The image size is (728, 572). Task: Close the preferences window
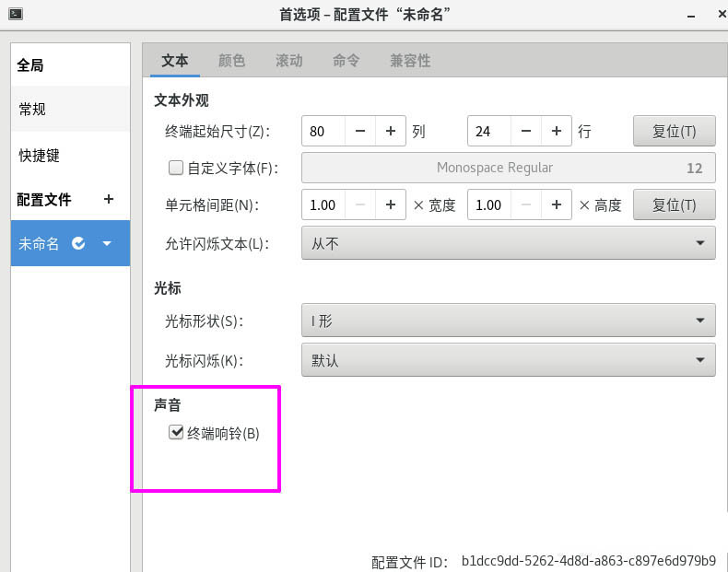pos(722,15)
